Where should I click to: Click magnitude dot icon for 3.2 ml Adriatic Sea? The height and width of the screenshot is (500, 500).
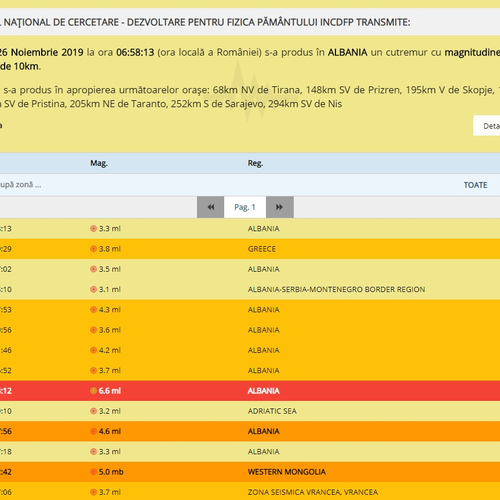tap(94, 411)
